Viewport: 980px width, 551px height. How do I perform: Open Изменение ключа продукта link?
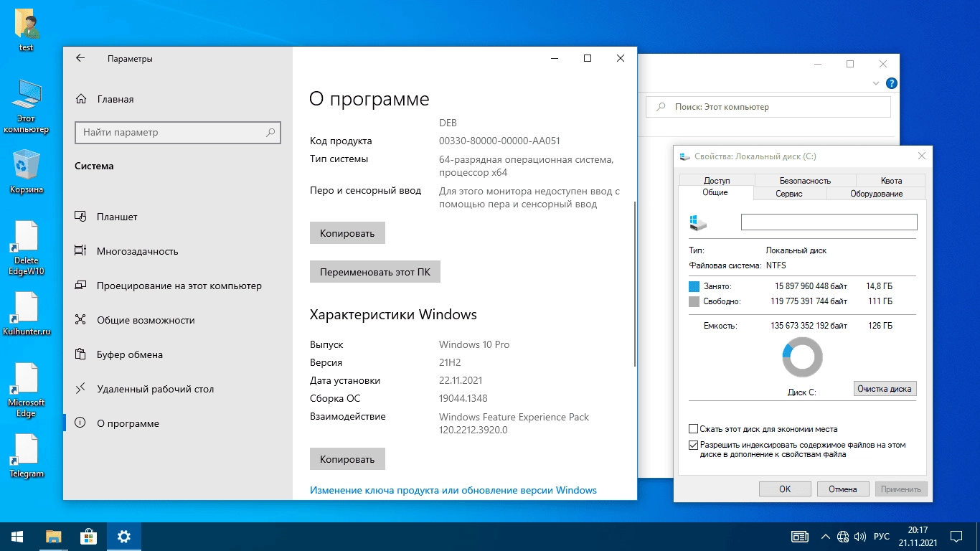coord(453,490)
